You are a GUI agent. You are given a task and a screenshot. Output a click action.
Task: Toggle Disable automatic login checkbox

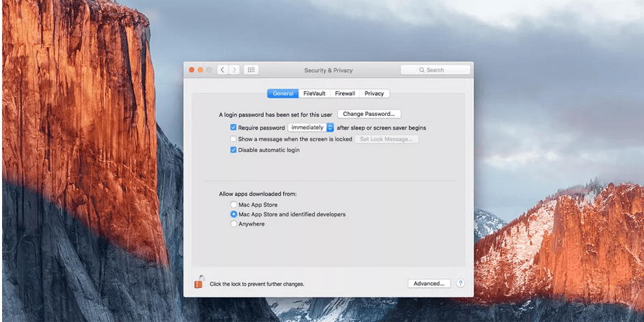click(x=234, y=150)
